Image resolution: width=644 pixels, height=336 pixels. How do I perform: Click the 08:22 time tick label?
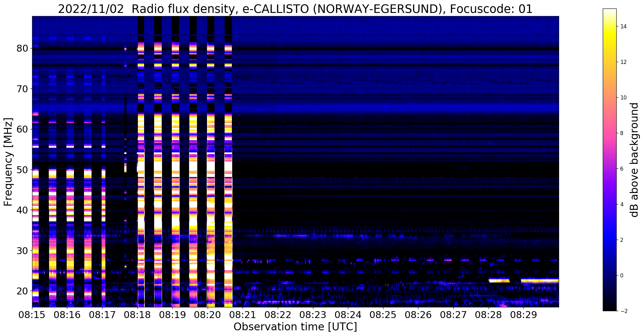(278, 315)
